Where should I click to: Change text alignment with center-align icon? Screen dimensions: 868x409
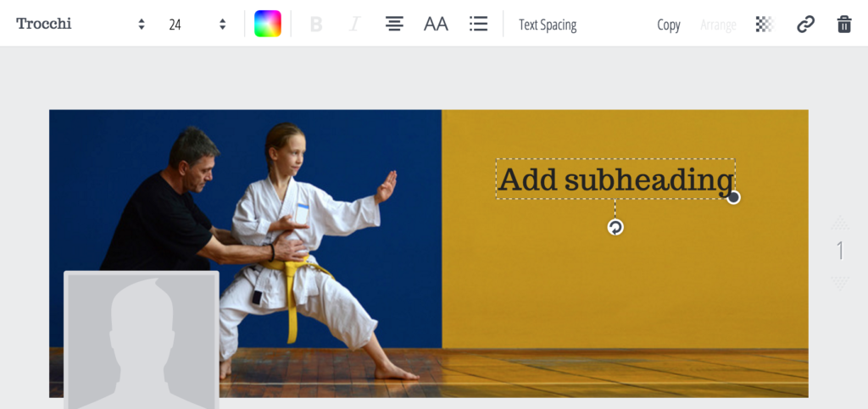[394, 24]
